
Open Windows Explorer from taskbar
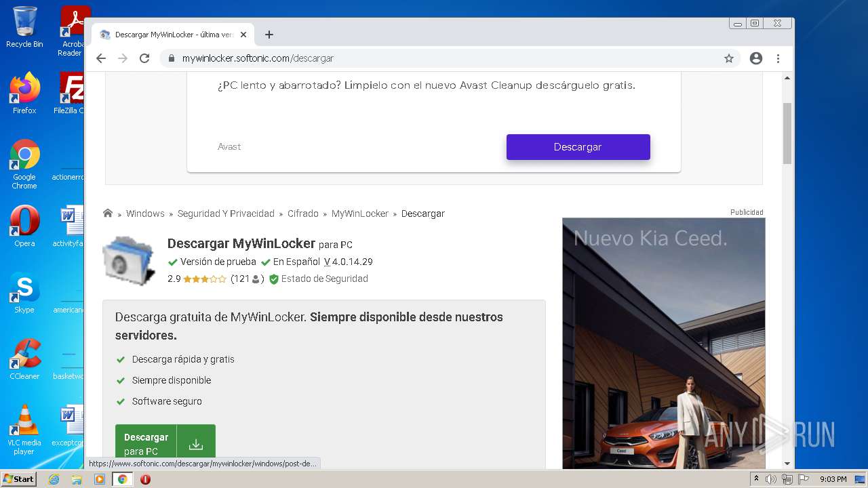[x=77, y=479]
